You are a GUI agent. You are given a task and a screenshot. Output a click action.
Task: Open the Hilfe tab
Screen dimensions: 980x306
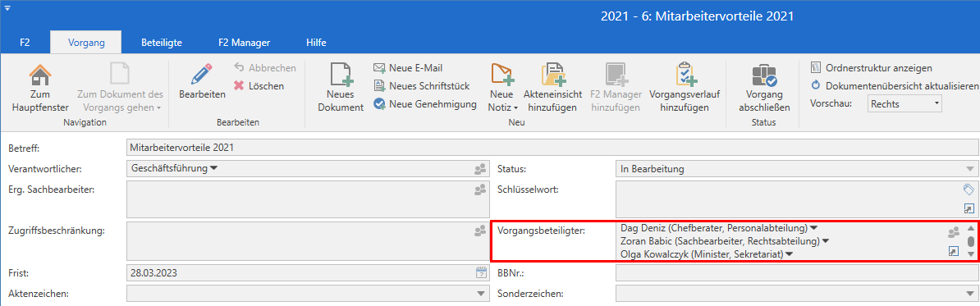point(316,43)
